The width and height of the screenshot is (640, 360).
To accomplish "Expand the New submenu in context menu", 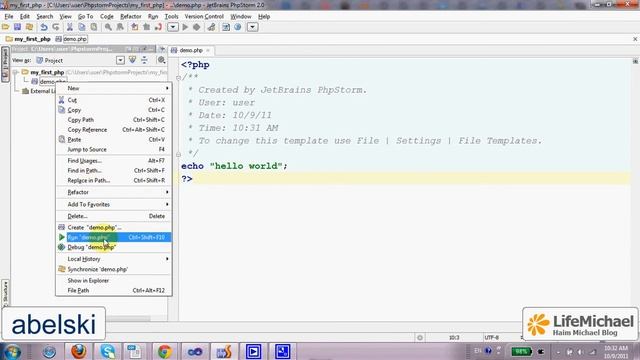I will (114, 88).
